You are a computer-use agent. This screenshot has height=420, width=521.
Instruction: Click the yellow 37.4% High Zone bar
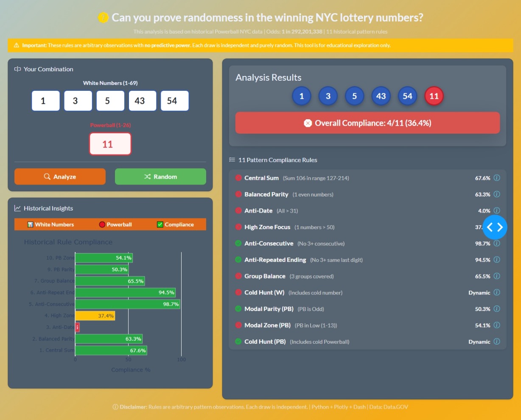[95, 316]
